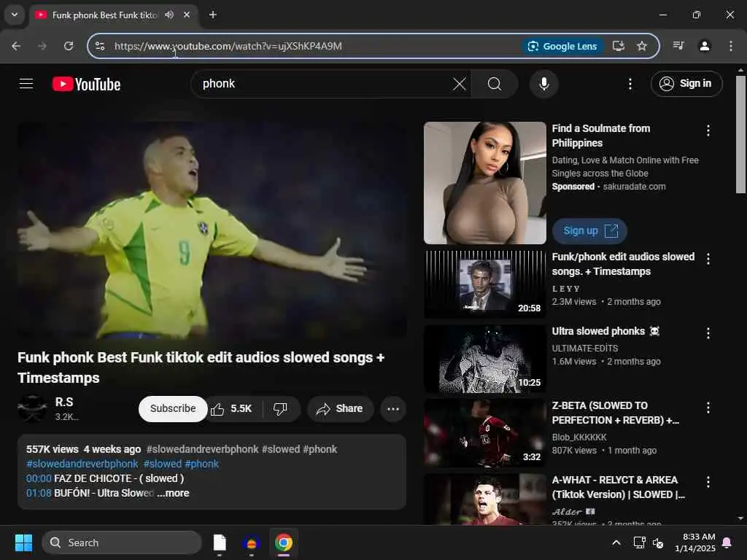The height and width of the screenshot is (560, 747).
Task: Select the Funk phonk browser tab
Action: point(104,15)
